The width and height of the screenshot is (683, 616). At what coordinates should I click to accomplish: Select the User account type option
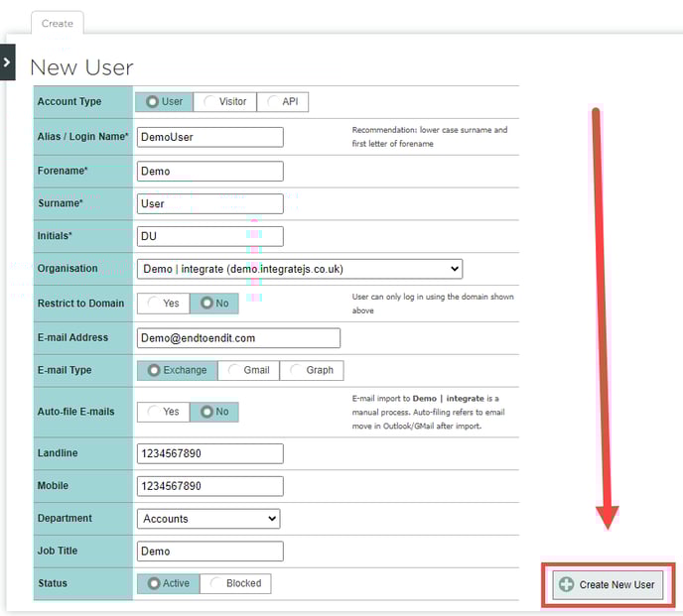(165, 102)
